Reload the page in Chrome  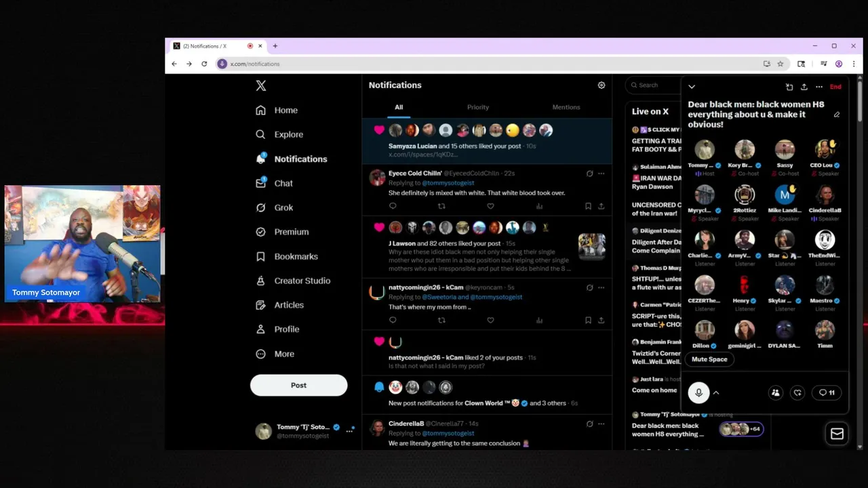click(204, 64)
